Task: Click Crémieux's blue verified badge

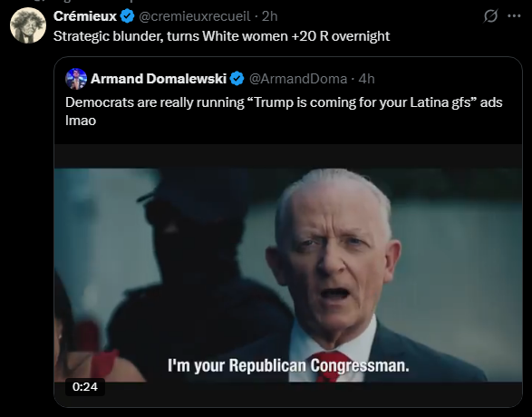Action: pos(127,16)
